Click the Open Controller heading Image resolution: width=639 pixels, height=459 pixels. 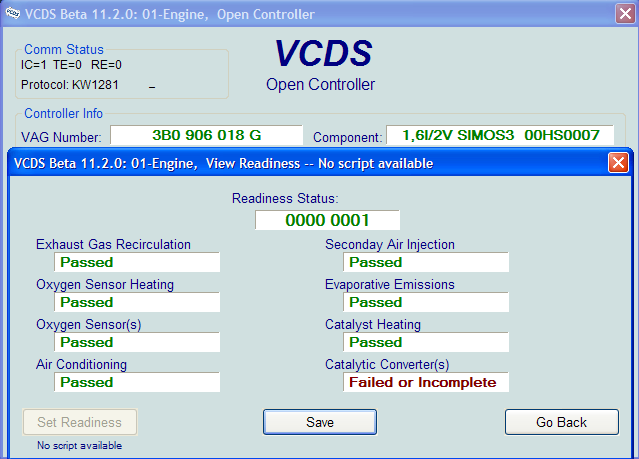pyautogui.click(x=320, y=84)
